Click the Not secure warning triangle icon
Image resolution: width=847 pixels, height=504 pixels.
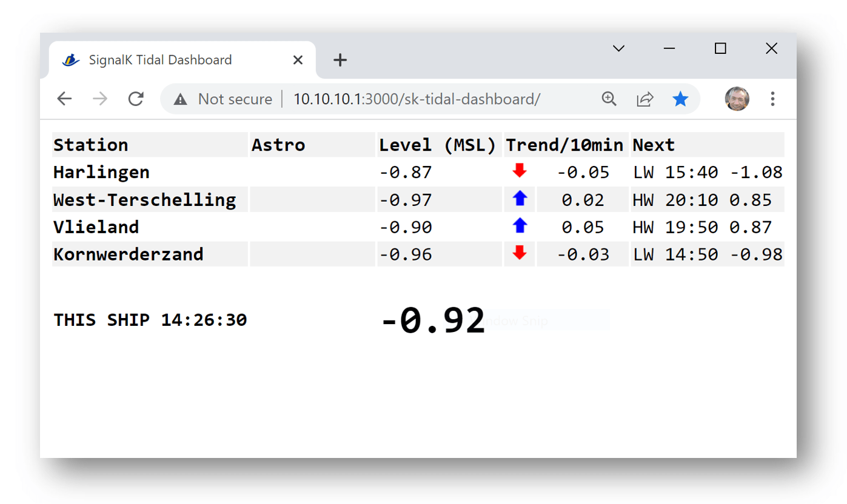[x=180, y=99]
